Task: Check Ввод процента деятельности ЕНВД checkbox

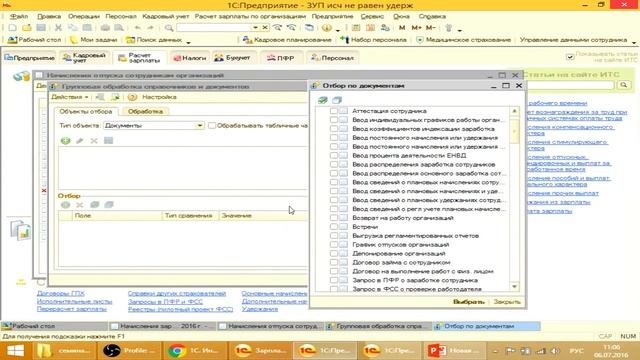Action: [334, 156]
